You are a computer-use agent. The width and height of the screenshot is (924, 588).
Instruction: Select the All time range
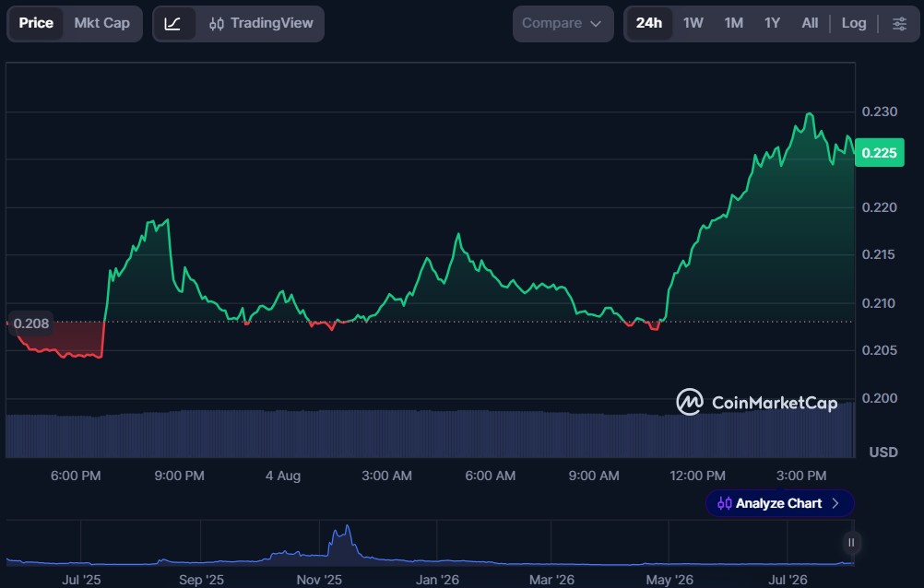pyautogui.click(x=810, y=24)
